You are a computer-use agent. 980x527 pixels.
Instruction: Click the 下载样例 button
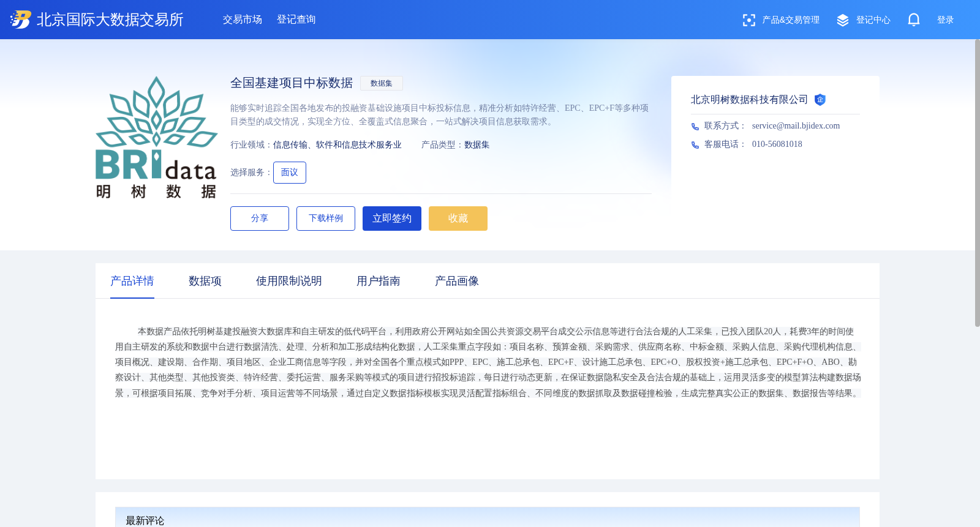[x=326, y=219]
